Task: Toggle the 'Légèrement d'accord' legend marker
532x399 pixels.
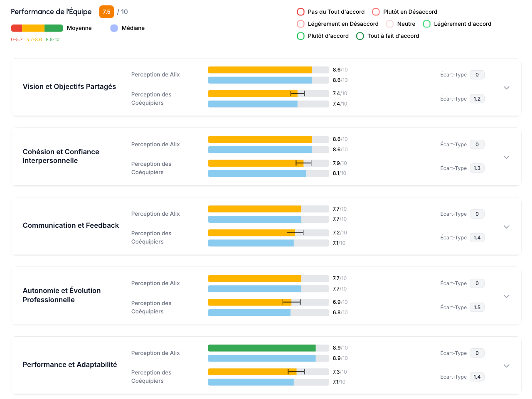Action: pos(426,24)
